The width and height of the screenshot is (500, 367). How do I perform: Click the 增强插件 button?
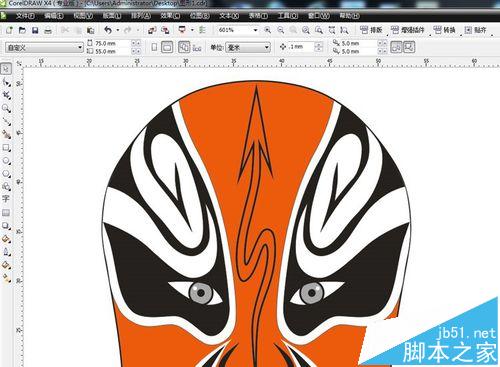(x=407, y=30)
